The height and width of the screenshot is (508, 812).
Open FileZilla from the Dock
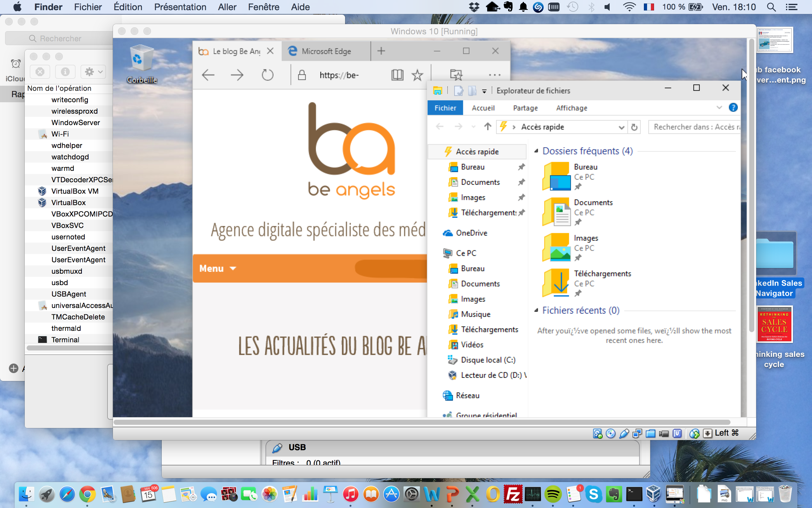tap(513, 494)
